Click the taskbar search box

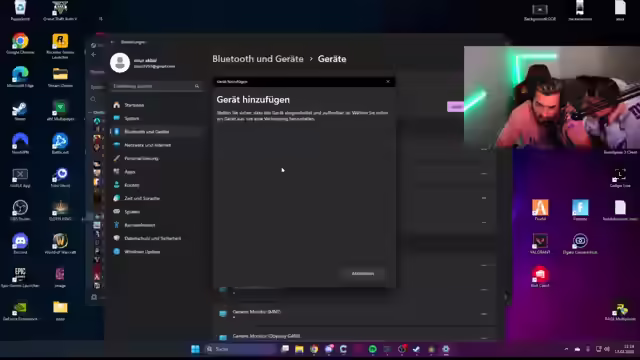[x=240, y=349]
